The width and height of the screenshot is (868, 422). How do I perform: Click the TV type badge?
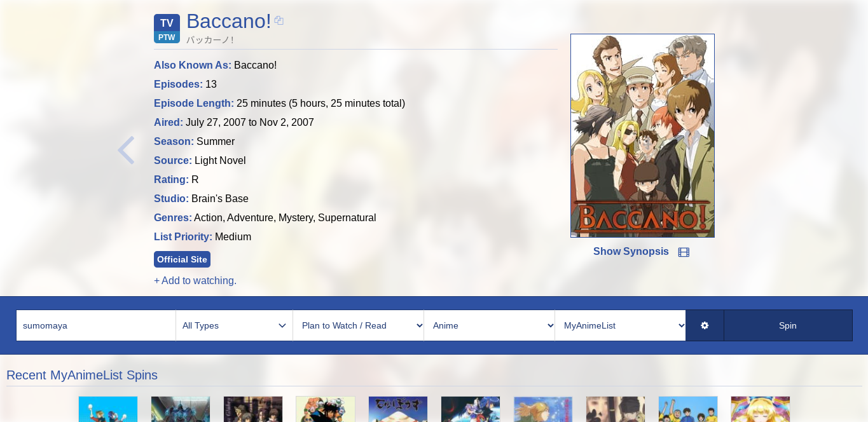point(167,23)
